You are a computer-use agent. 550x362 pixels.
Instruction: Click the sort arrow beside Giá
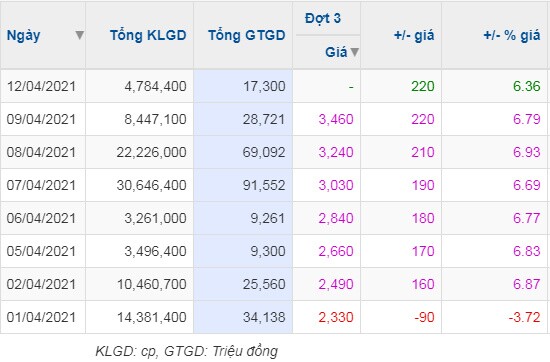355,52
